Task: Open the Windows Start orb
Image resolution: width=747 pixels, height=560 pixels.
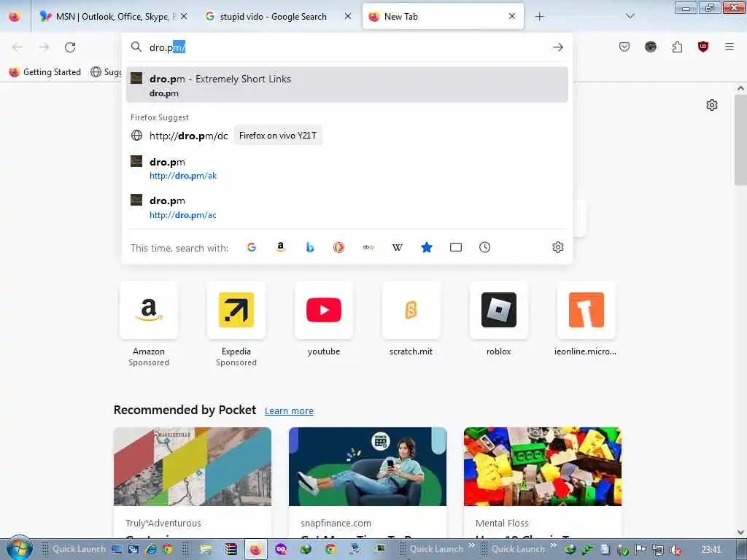Action: pyautogui.click(x=19, y=548)
